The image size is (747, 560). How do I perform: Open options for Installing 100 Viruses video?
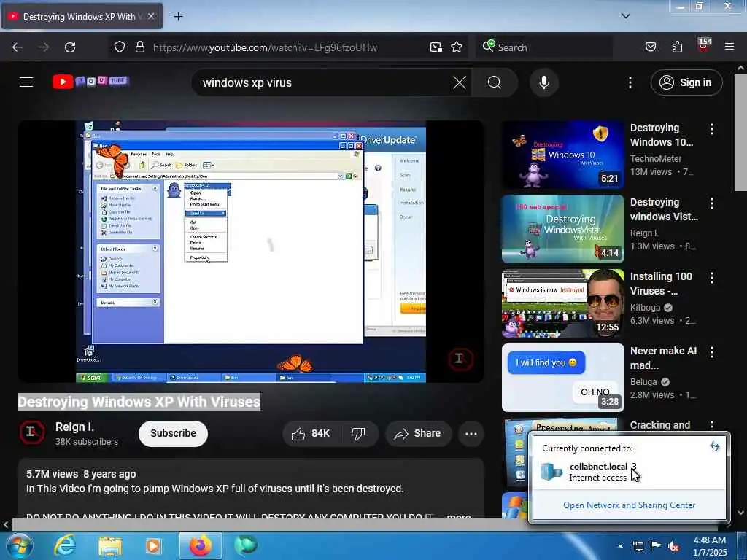coord(712,278)
